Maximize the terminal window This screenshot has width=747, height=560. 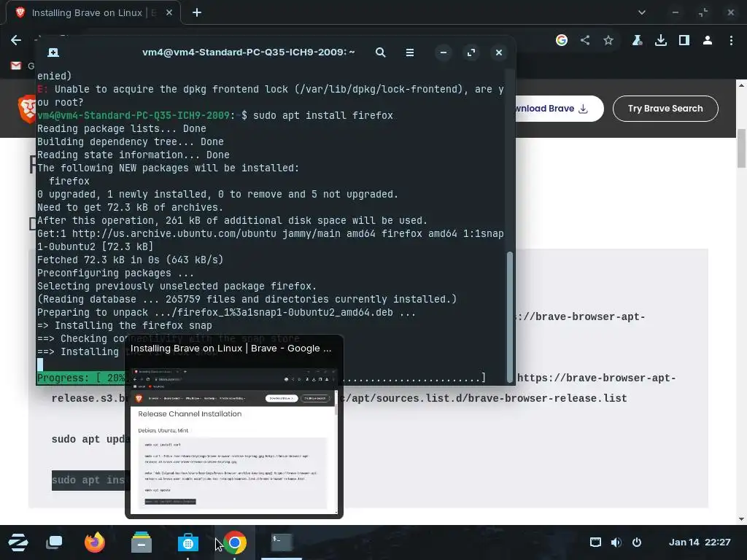[x=471, y=52]
